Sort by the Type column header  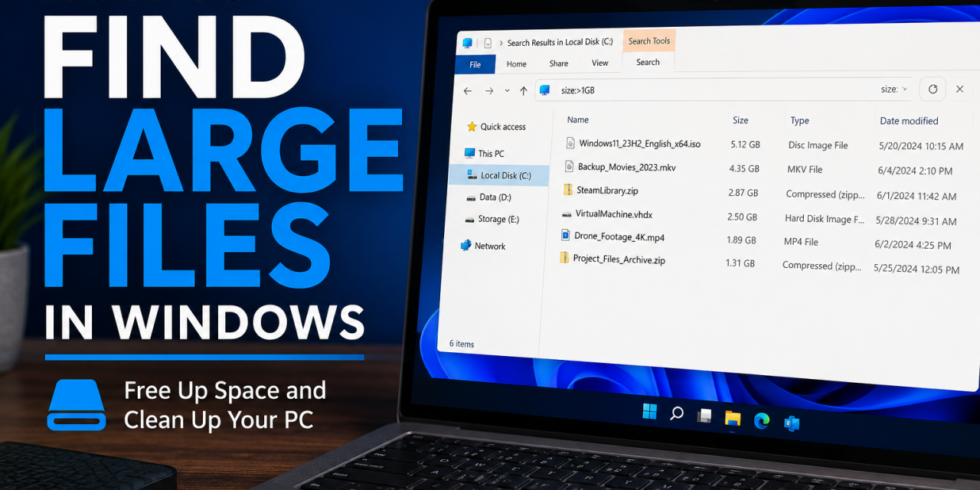point(799,120)
